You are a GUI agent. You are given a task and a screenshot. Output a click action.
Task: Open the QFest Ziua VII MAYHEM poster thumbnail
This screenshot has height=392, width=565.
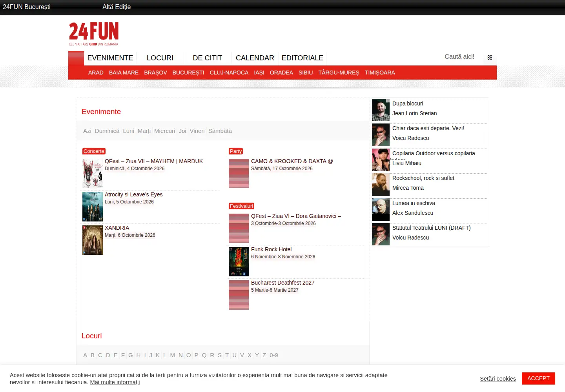pos(93,173)
